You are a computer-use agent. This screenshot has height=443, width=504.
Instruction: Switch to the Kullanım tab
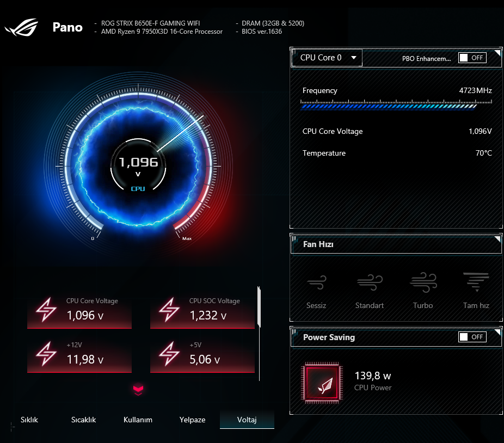pyautogui.click(x=138, y=420)
